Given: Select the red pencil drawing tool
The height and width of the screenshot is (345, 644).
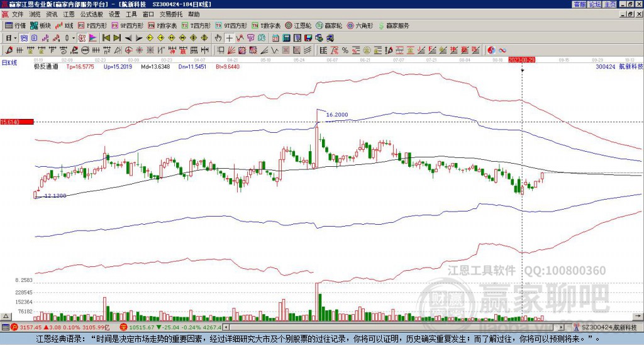Looking at the screenshot, I should click(x=8, y=50).
